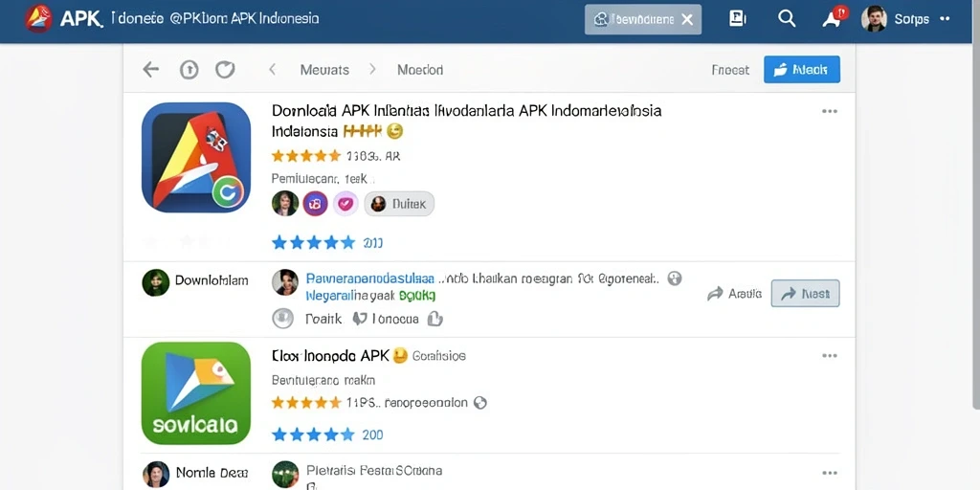Click the purple badge avatar icon

click(316, 203)
